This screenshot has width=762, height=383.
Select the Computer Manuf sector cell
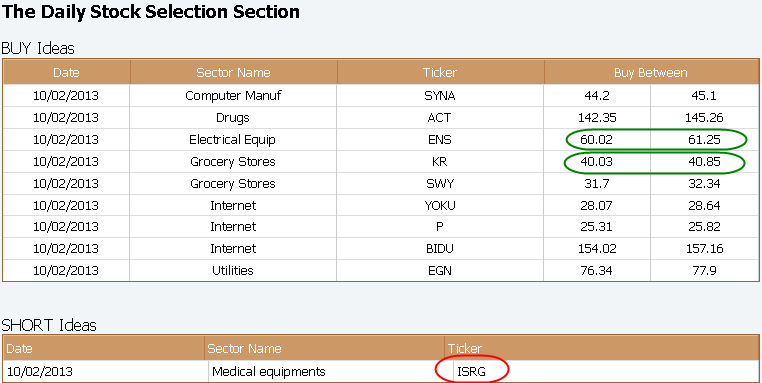point(233,96)
